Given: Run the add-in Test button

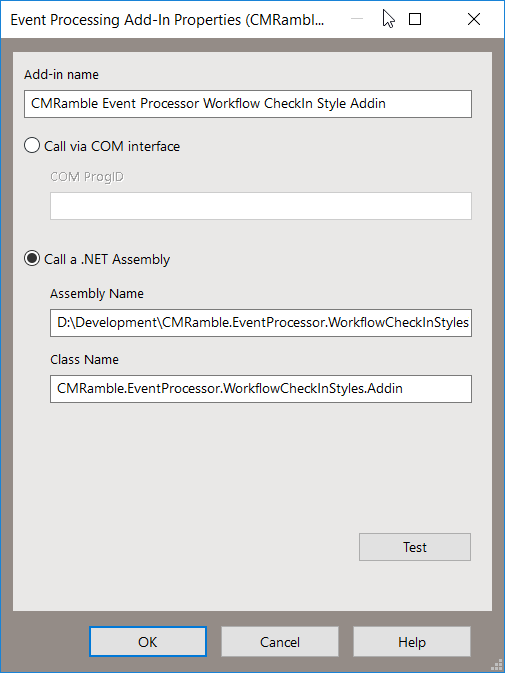Looking at the screenshot, I should [415, 547].
